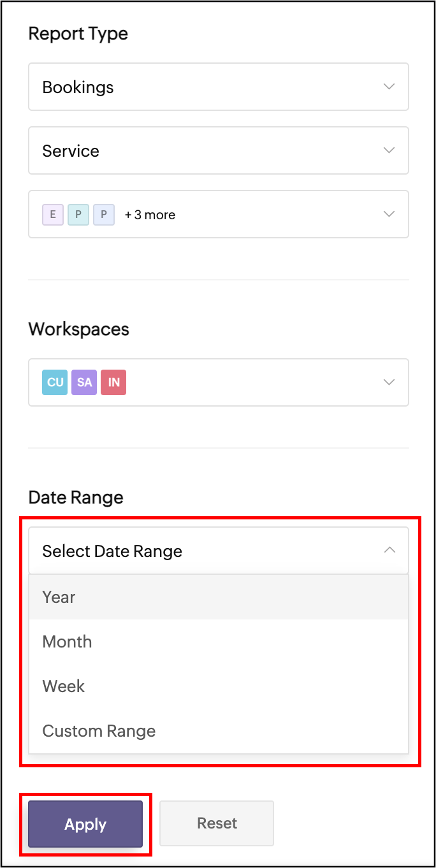Click the blue CU workspace badge
Image resolution: width=436 pixels, height=868 pixels.
(55, 382)
